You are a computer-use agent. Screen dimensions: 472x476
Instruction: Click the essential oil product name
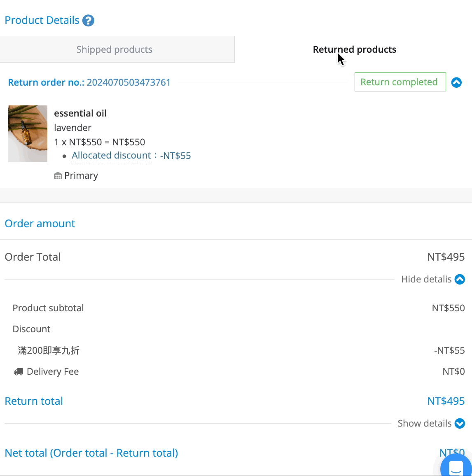[x=80, y=113]
